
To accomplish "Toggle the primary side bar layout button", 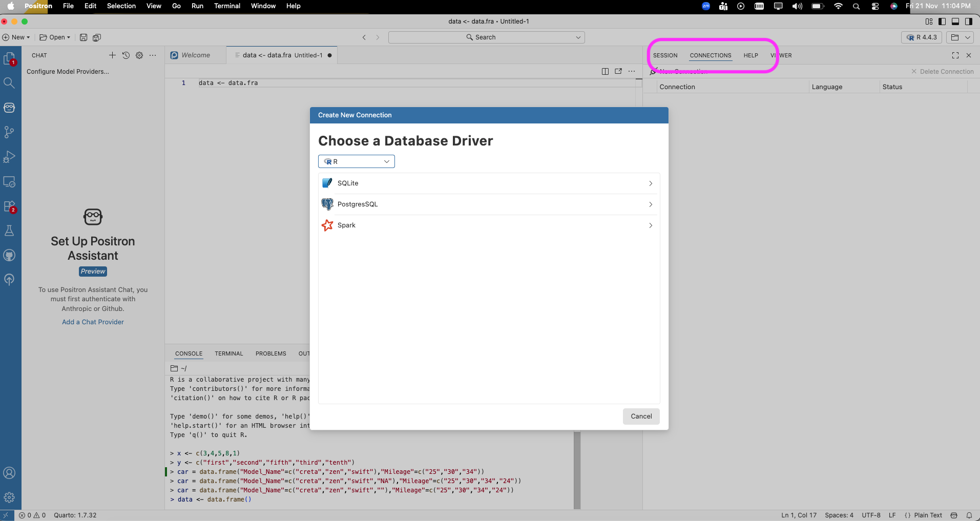I will pyautogui.click(x=942, y=22).
